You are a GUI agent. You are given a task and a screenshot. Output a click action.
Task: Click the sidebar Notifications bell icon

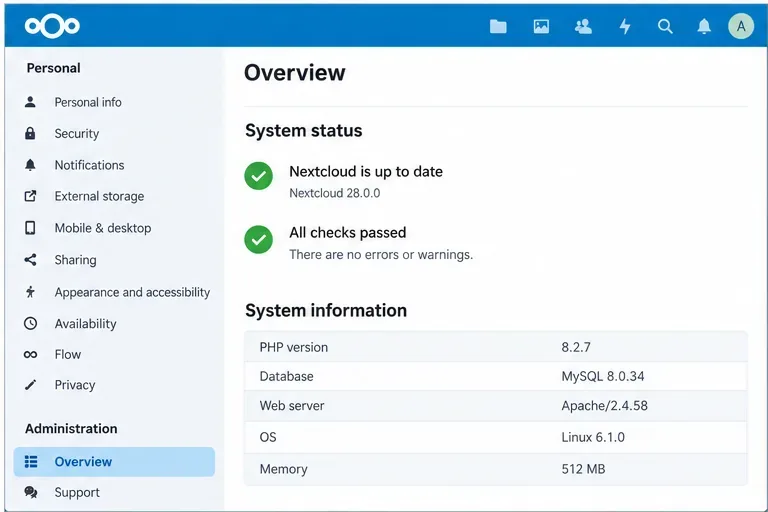click(x=30, y=165)
